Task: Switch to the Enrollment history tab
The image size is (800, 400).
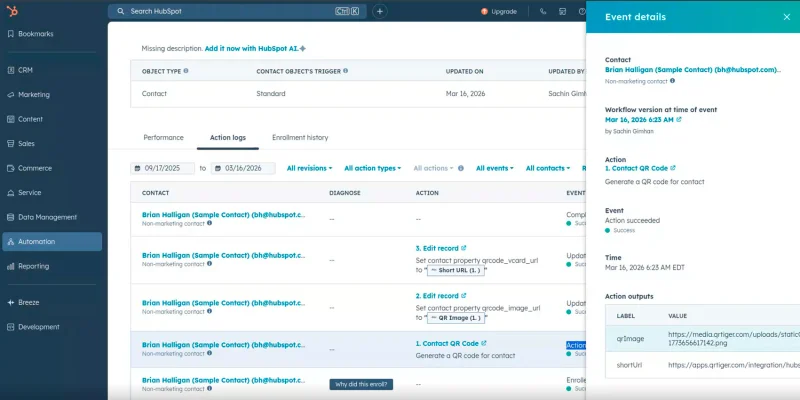Action: pos(300,137)
